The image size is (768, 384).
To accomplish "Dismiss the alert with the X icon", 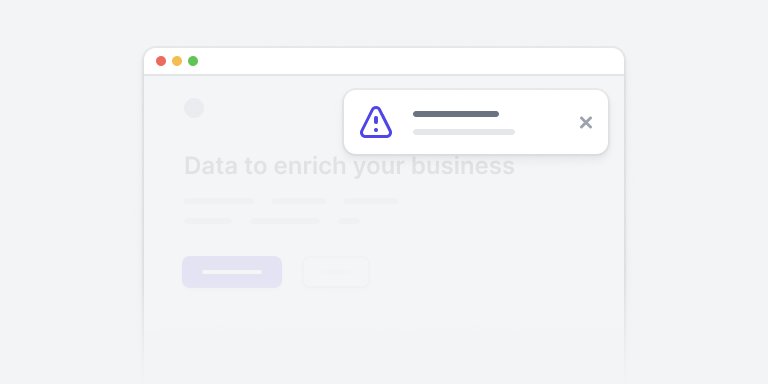I will pyautogui.click(x=586, y=122).
